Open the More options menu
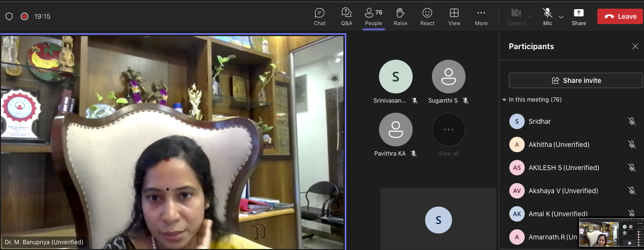 point(481,16)
